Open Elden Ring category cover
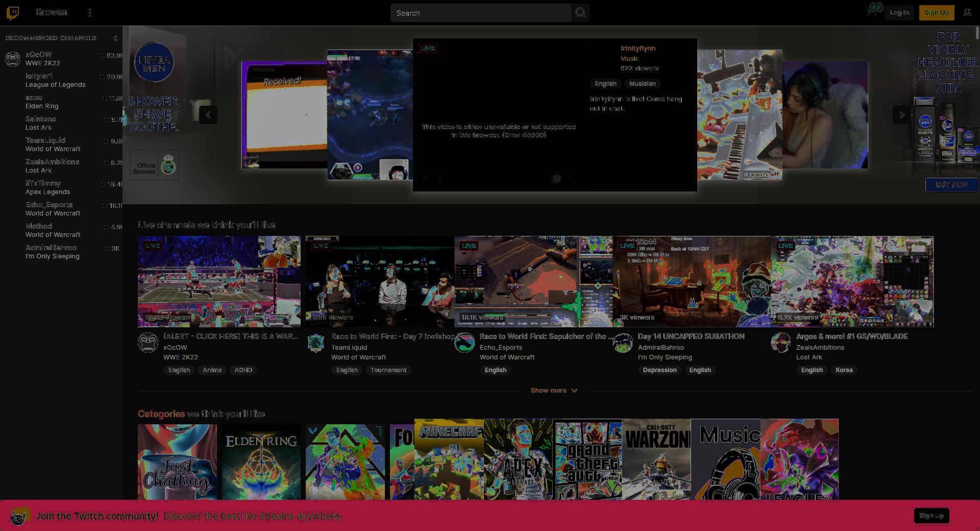The height and width of the screenshot is (531, 980). tap(261, 462)
